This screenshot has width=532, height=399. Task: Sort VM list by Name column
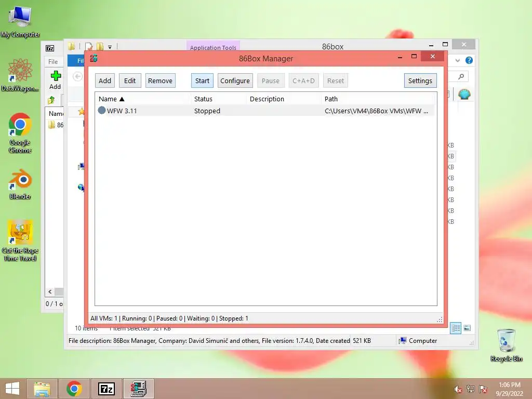pos(143,99)
